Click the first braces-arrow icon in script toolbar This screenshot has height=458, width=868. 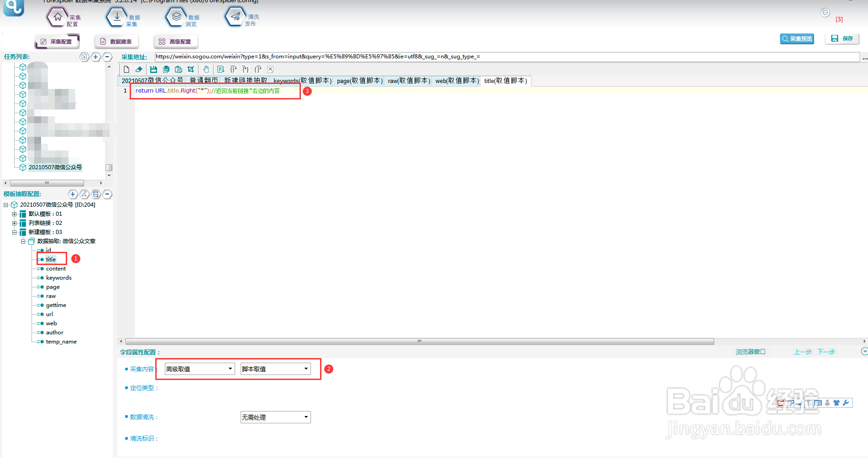click(233, 69)
